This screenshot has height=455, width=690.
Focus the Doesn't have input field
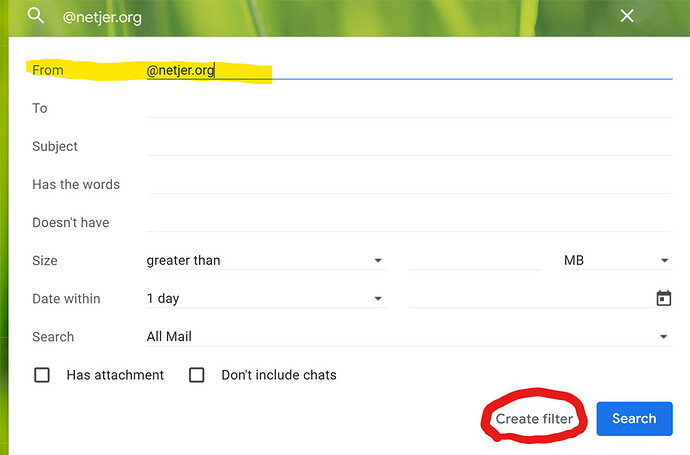pos(409,222)
